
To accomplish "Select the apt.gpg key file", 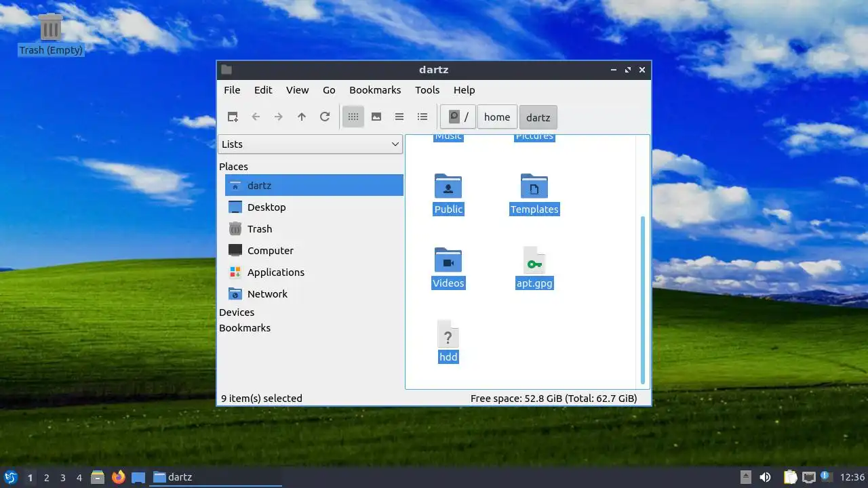I will tap(534, 260).
